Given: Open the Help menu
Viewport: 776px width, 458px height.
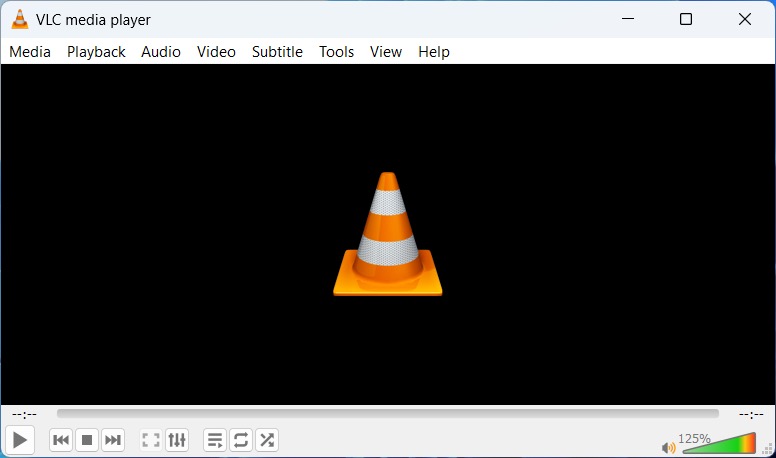Looking at the screenshot, I should click(434, 51).
